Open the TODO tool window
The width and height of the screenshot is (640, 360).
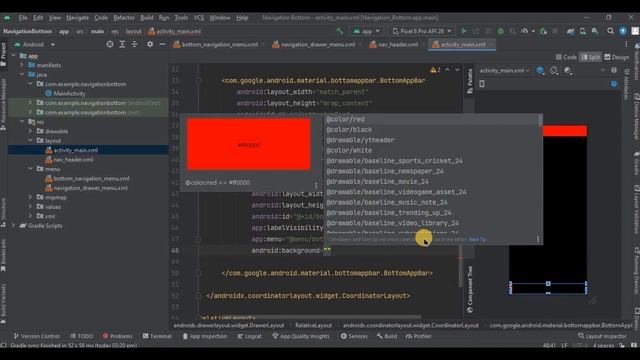pos(82,336)
